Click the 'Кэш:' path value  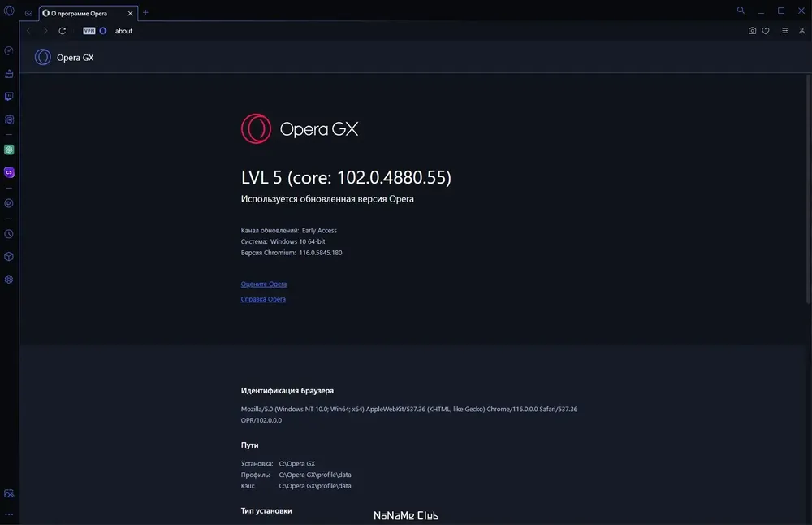[x=315, y=486]
